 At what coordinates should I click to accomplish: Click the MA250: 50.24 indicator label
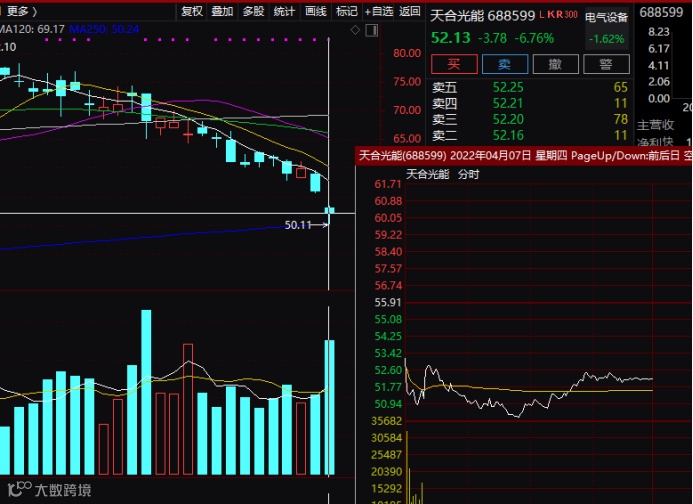(x=104, y=30)
